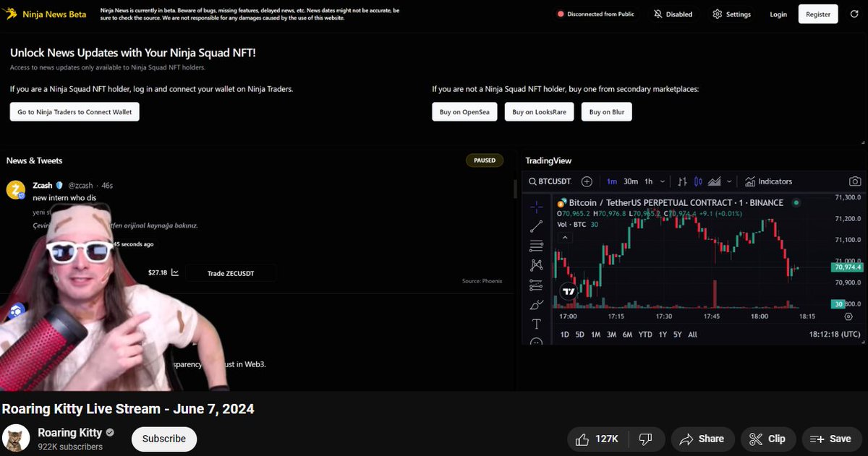This screenshot has width=868, height=456.
Task: Select the forecasting/position tool
Action: pyautogui.click(x=536, y=285)
